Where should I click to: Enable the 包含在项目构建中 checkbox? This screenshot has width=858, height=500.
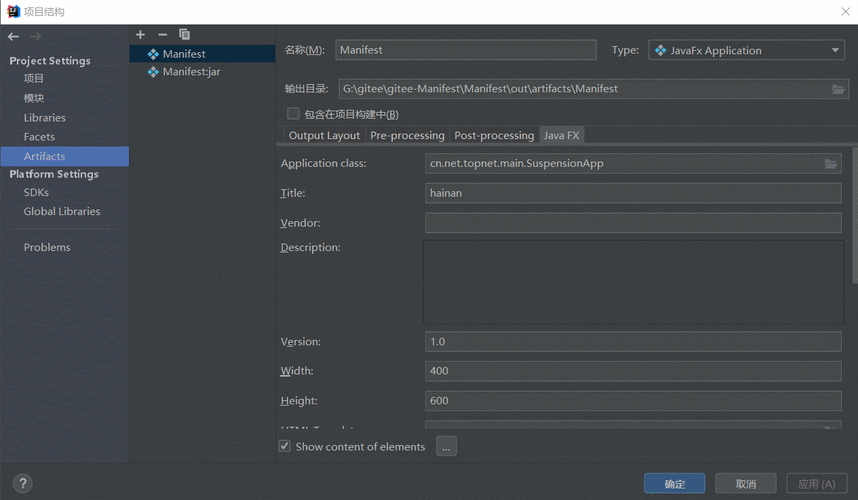293,114
